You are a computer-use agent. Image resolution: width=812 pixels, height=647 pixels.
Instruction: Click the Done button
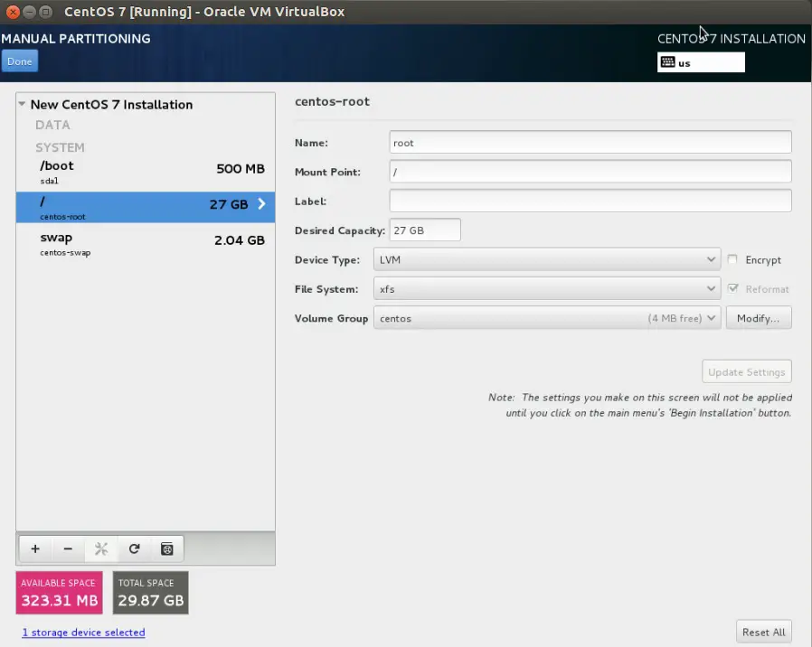click(x=20, y=61)
